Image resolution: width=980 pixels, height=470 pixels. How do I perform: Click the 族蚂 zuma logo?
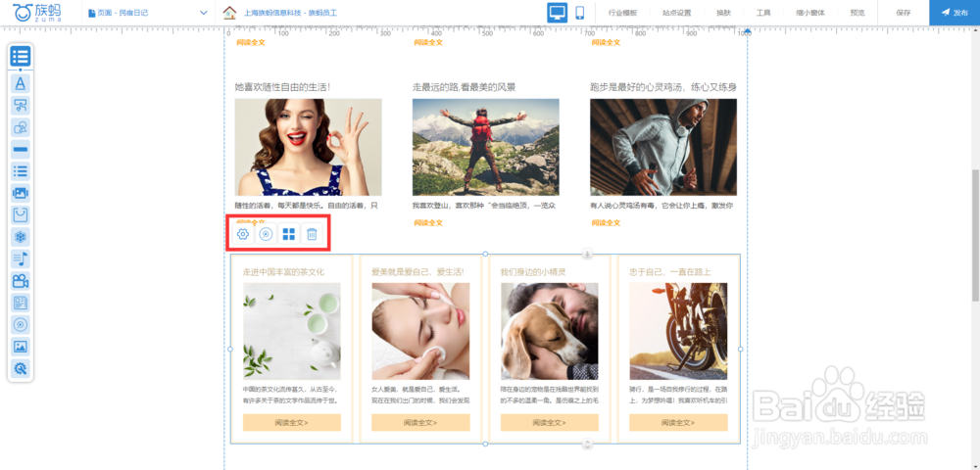(x=37, y=13)
